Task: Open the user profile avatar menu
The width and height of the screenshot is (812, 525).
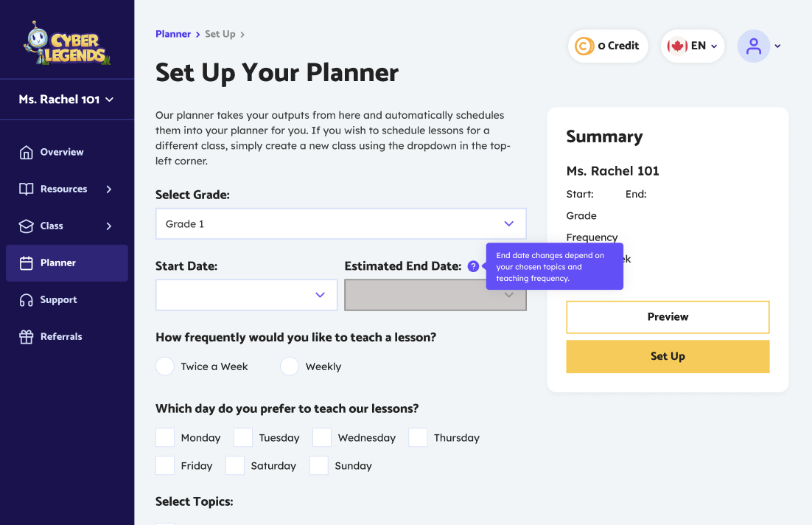Action: (x=753, y=46)
